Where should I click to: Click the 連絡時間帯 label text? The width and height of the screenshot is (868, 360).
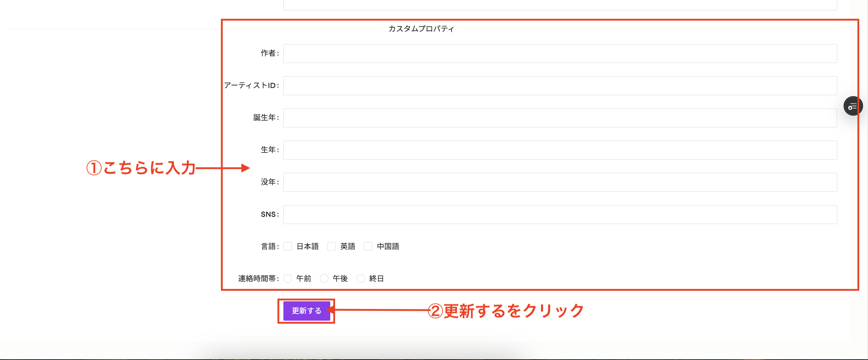tap(259, 278)
